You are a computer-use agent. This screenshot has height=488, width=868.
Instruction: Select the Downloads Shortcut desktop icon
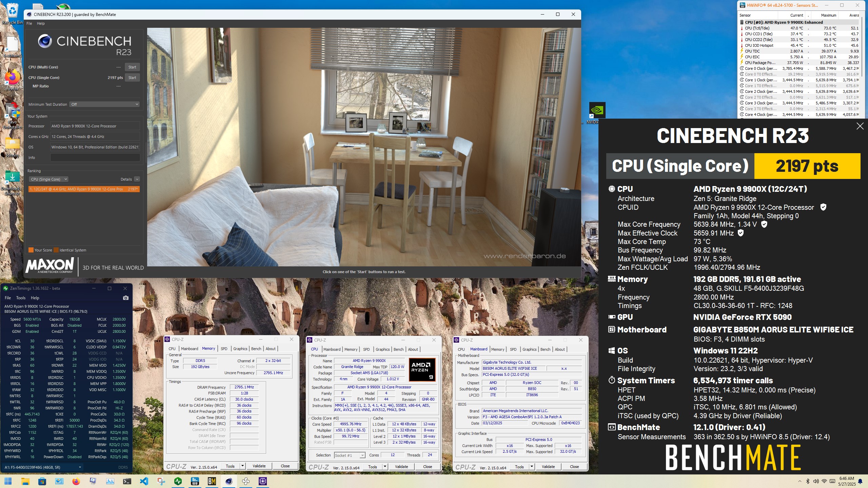(x=12, y=183)
